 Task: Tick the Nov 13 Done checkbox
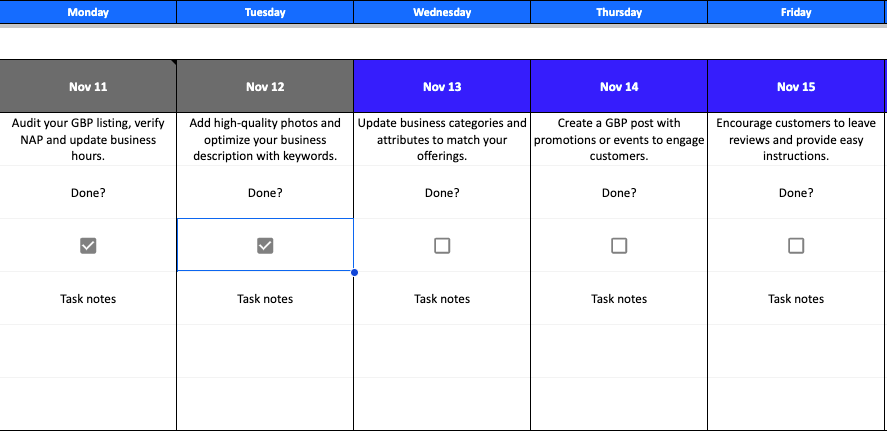[442, 245]
